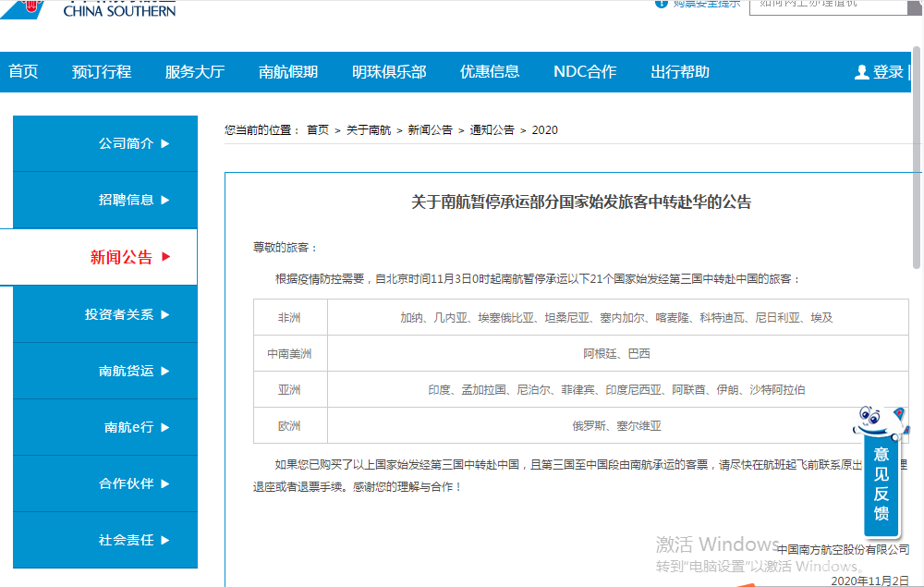Click the person icon next to 登录
The image size is (924, 587).
point(861,71)
